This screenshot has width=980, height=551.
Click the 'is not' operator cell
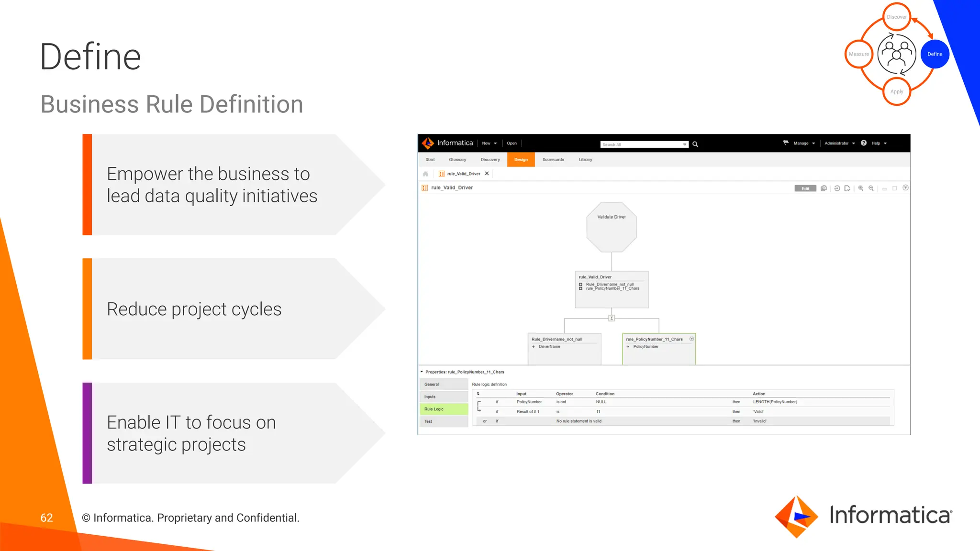[x=561, y=402]
